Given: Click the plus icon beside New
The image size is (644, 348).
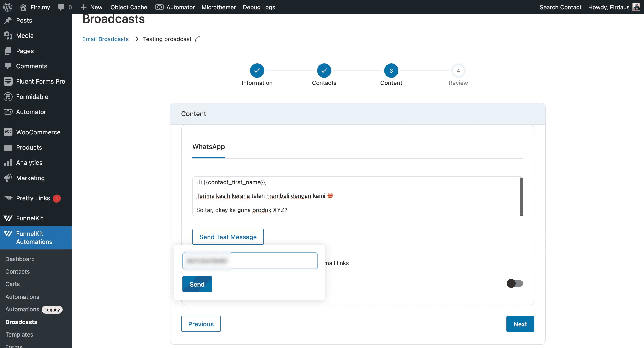Looking at the screenshot, I should pyautogui.click(x=83, y=7).
